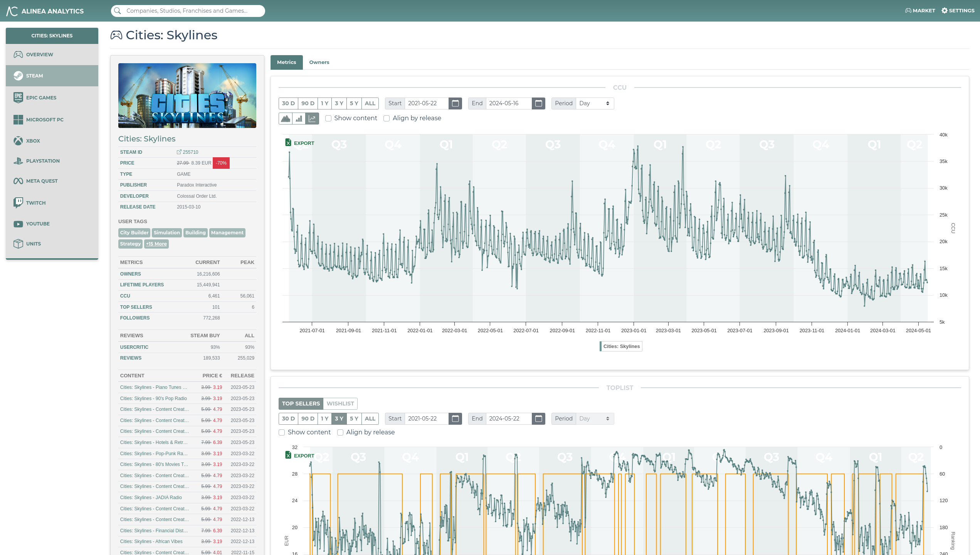Screen dimensions: 980x555
Task: Click the Strategy tag
Action: point(130,244)
